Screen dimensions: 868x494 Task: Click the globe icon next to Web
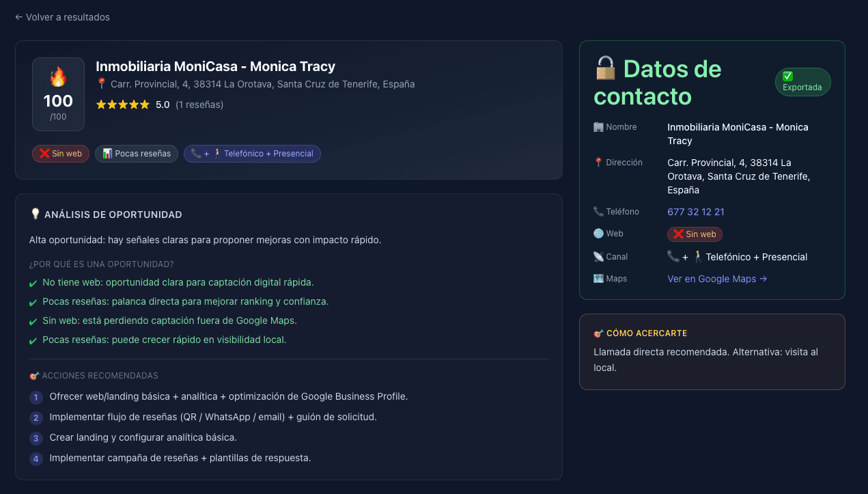click(597, 233)
